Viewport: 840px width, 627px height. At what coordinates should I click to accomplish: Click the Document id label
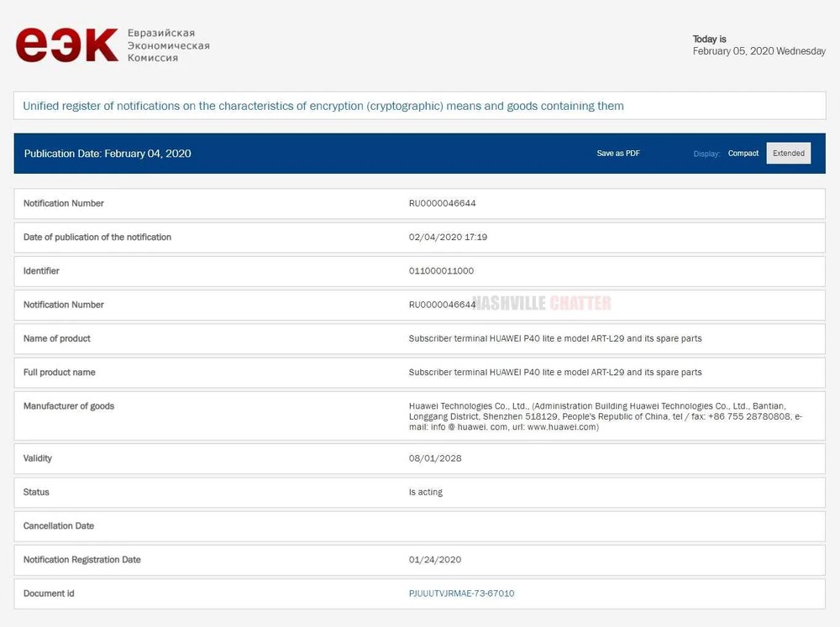click(x=49, y=593)
